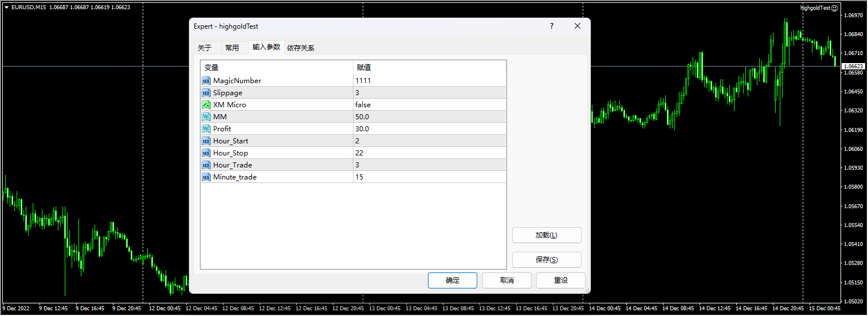This screenshot has height=316, width=868.
Task: Open the EURUSD,M15 chart dropdown triangle
Action: 6,7
